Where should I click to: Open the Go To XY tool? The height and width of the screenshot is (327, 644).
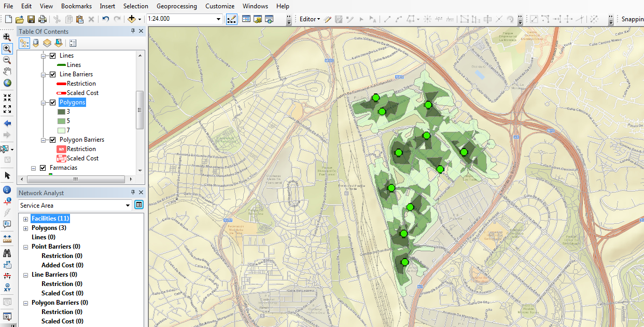[x=7, y=288]
